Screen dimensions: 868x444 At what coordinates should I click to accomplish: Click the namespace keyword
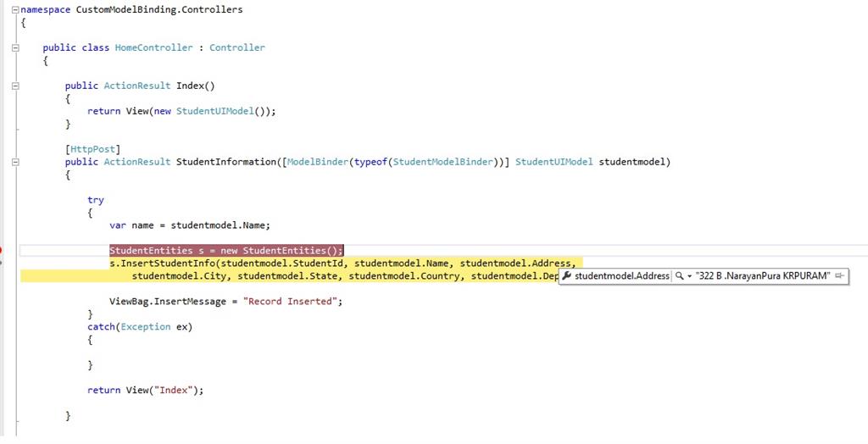coord(46,10)
